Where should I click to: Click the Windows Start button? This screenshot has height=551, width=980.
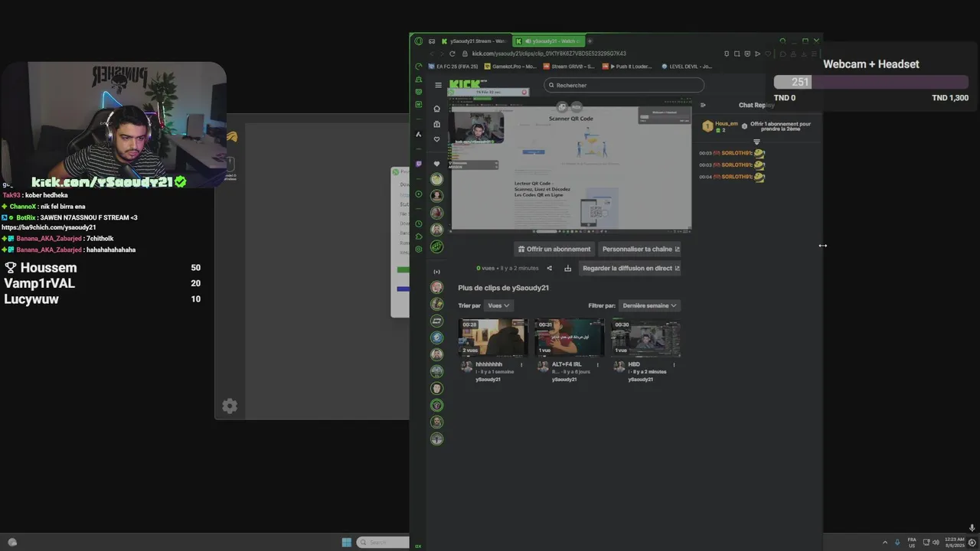346,542
